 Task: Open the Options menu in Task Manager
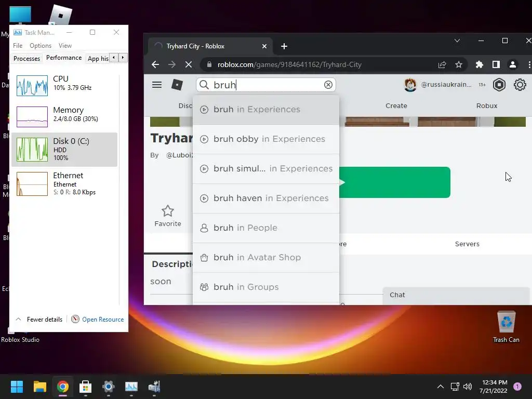[x=41, y=46]
